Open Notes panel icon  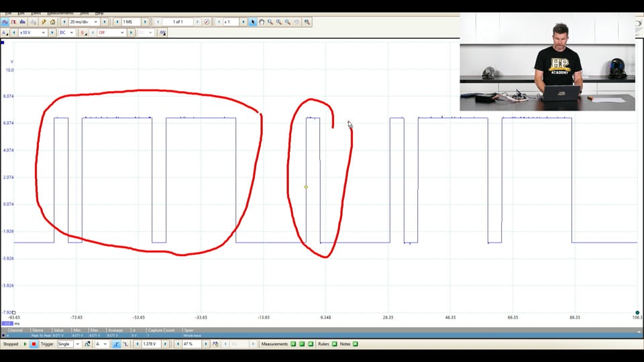click(x=356, y=344)
